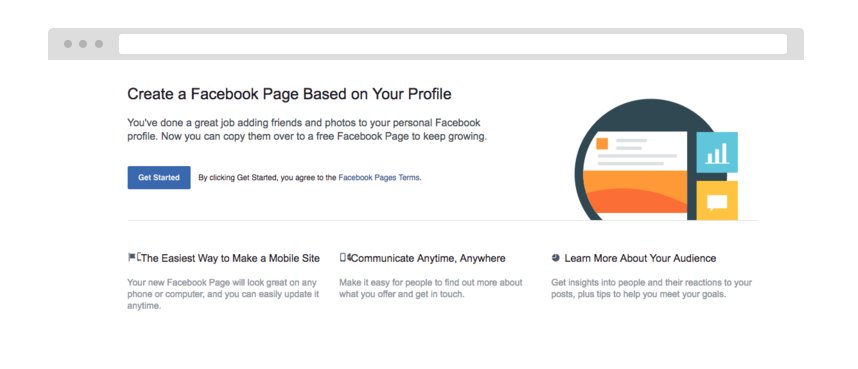858x369 pixels.
Task: Focus the browser address bar field
Action: 453,44
